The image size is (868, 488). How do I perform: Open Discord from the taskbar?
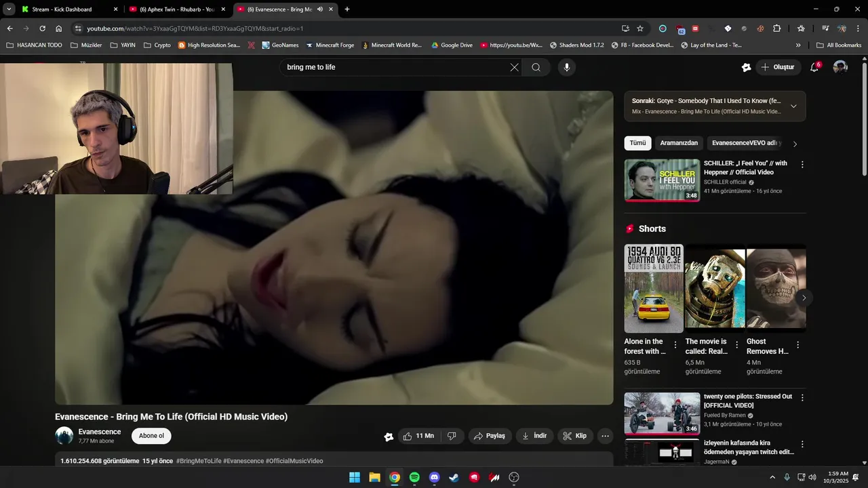pos(435,477)
